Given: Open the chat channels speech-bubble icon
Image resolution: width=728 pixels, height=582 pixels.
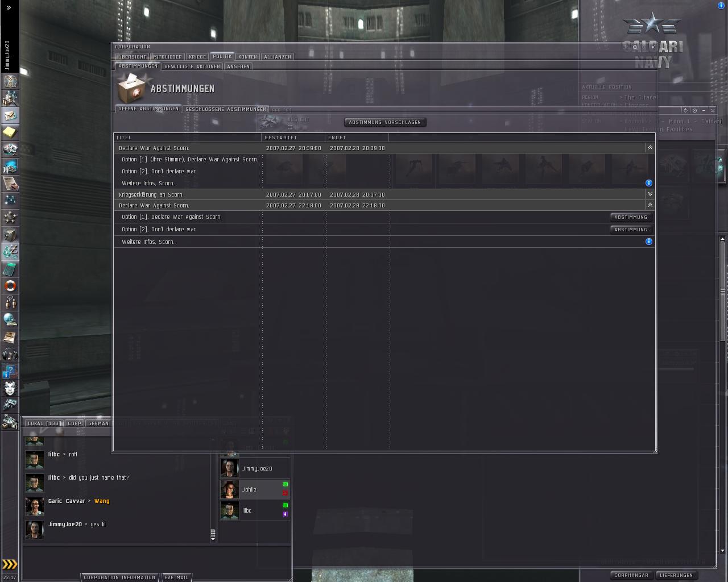Looking at the screenshot, I should coord(10,303).
